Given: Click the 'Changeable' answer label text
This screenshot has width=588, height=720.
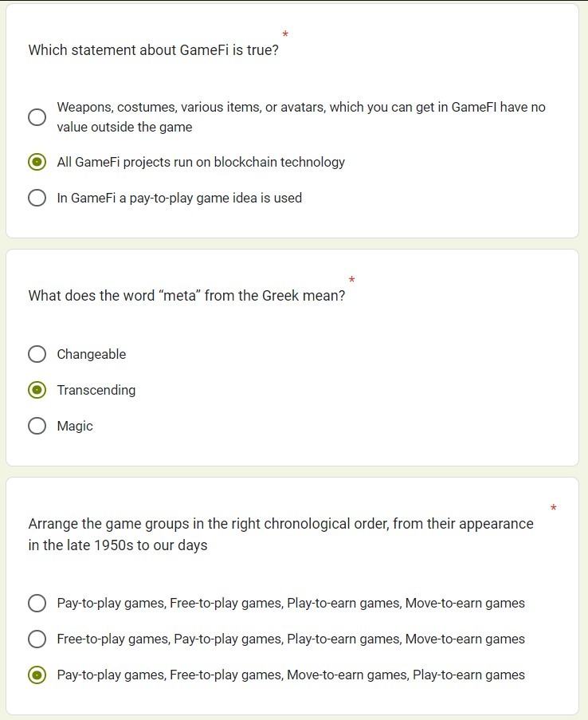Looking at the screenshot, I should coord(92,354).
